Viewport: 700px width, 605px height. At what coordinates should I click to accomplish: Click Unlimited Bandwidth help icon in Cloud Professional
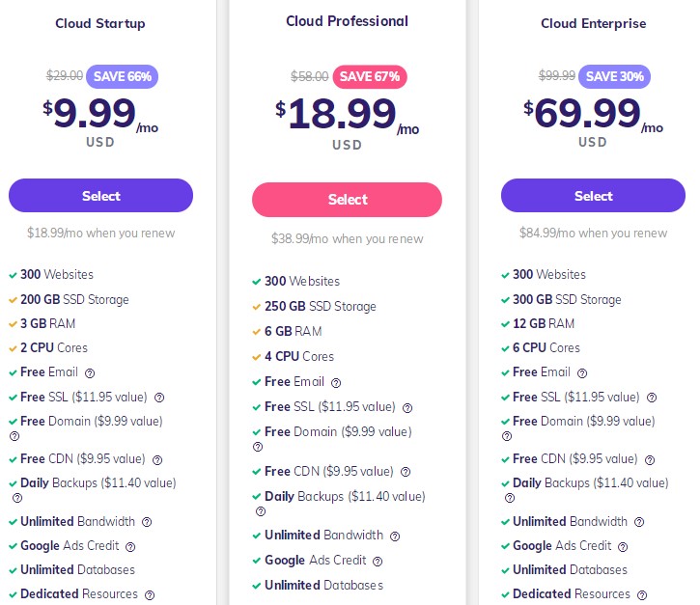pyautogui.click(x=395, y=536)
